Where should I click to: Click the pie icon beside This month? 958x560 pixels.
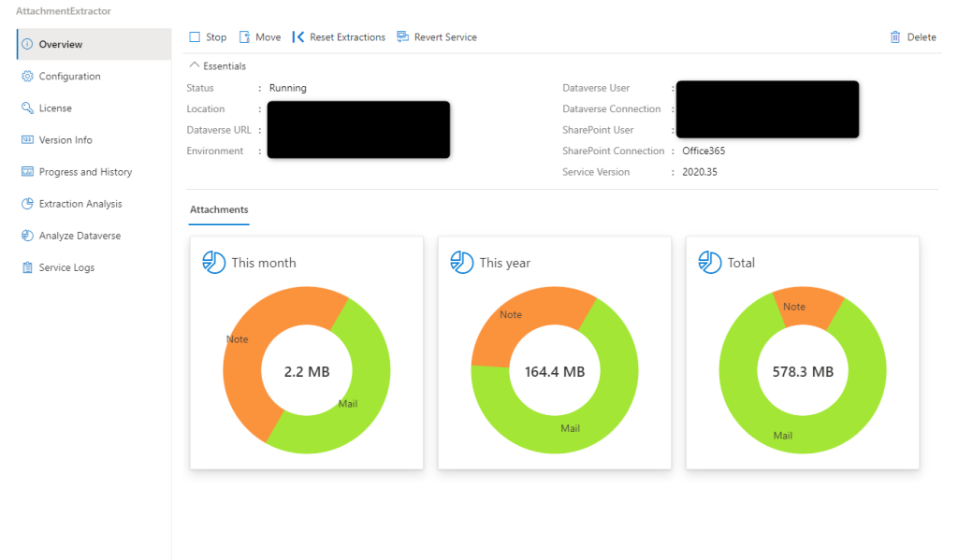(x=214, y=263)
